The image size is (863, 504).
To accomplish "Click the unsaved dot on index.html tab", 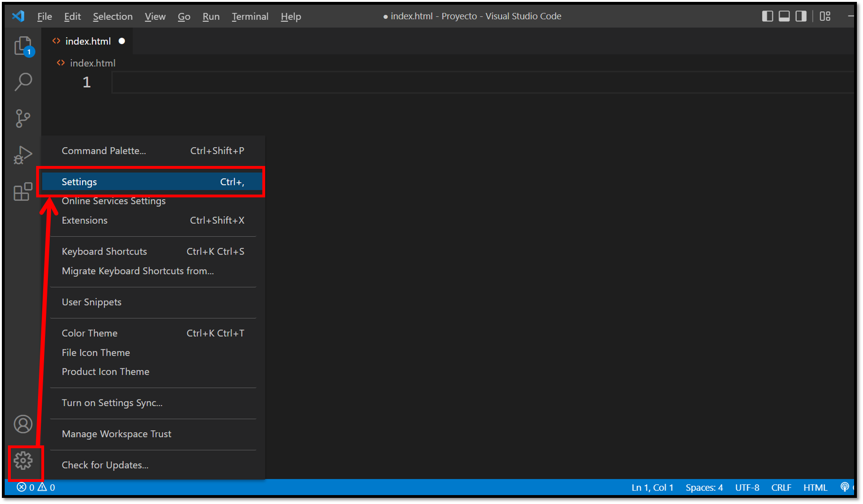I will [x=122, y=41].
